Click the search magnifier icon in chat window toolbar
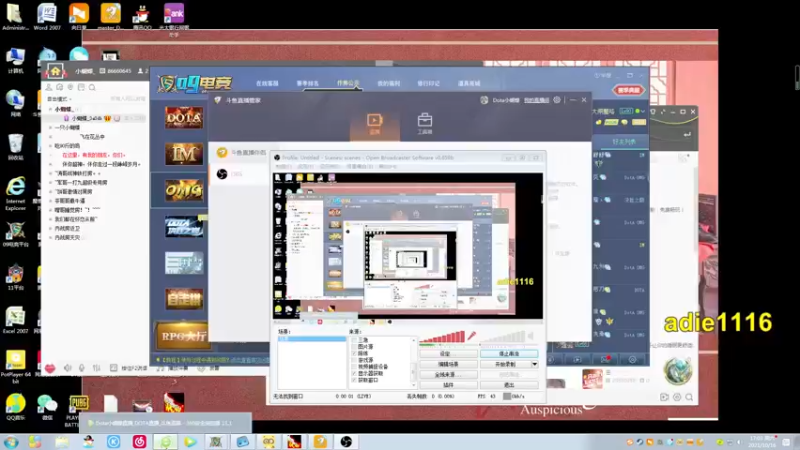 coord(92,87)
